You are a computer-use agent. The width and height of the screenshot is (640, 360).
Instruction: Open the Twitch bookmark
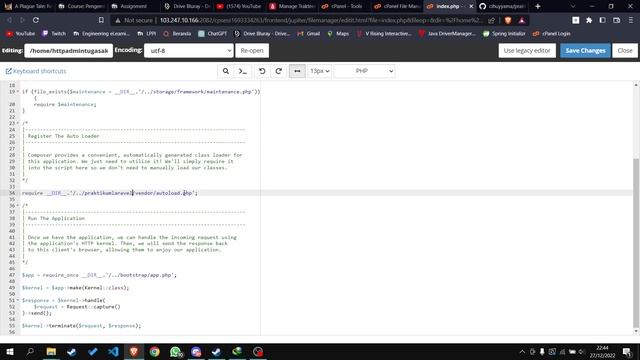coord(54,33)
